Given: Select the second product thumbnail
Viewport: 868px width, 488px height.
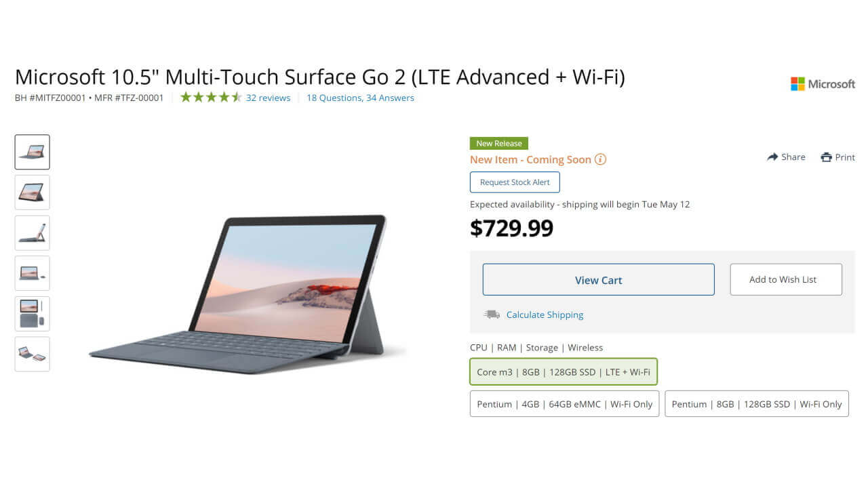Looking at the screenshot, I should pos(33,192).
